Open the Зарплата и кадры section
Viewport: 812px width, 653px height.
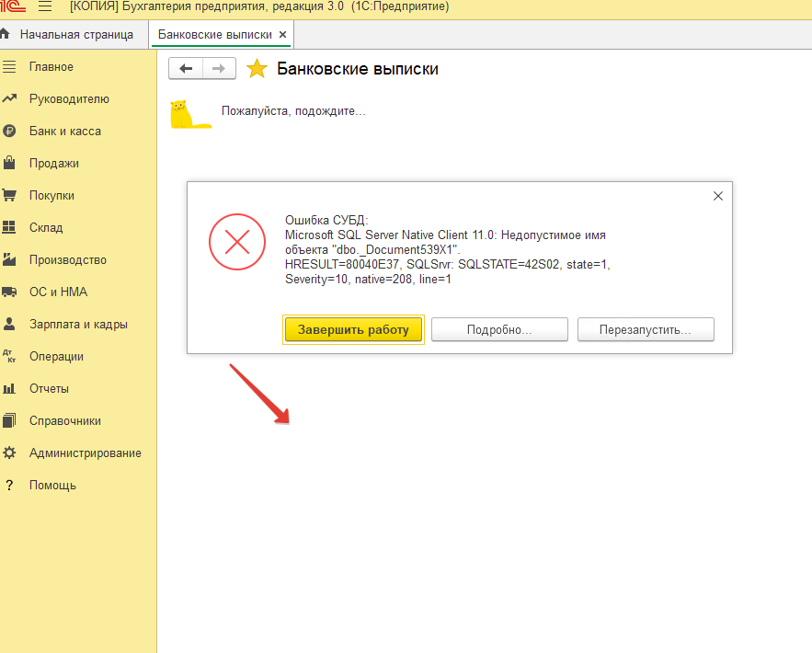point(78,325)
